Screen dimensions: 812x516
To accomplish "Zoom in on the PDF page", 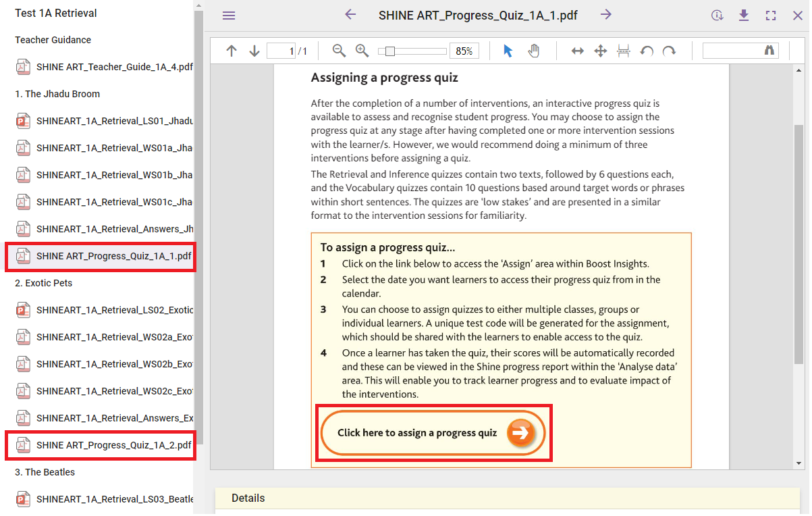I will tap(362, 51).
